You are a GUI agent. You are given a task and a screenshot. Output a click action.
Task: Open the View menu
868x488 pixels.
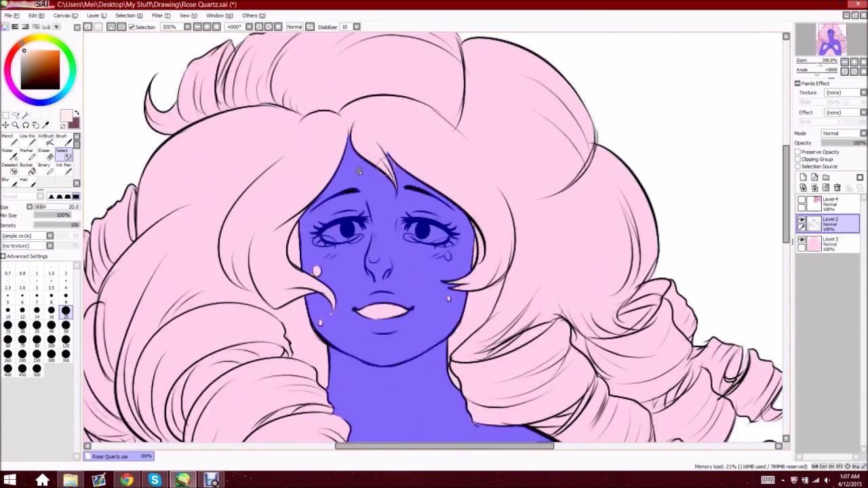pos(189,16)
